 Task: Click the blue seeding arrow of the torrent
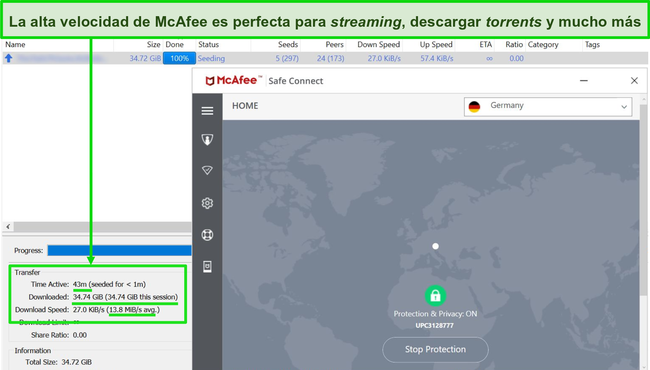(8, 58)
